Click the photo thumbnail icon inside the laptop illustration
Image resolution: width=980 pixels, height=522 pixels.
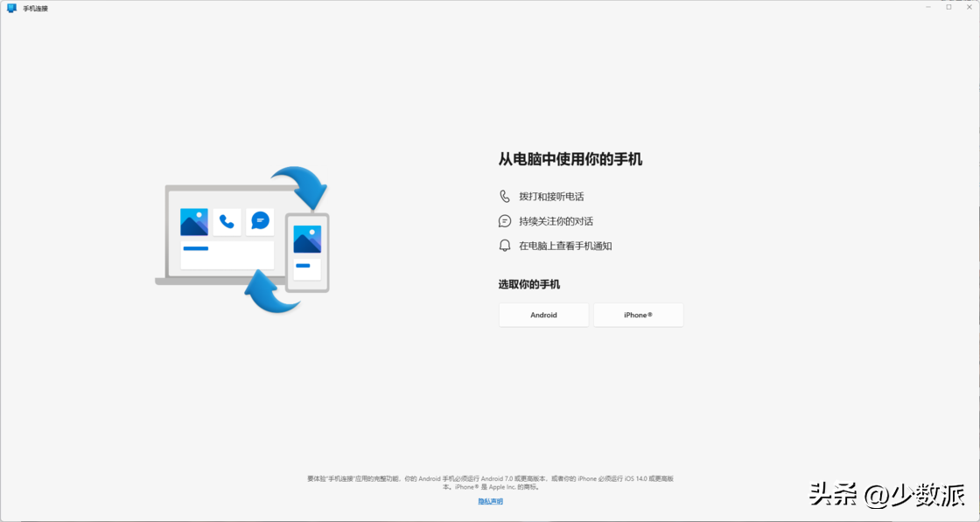click(x=194, y=222)
